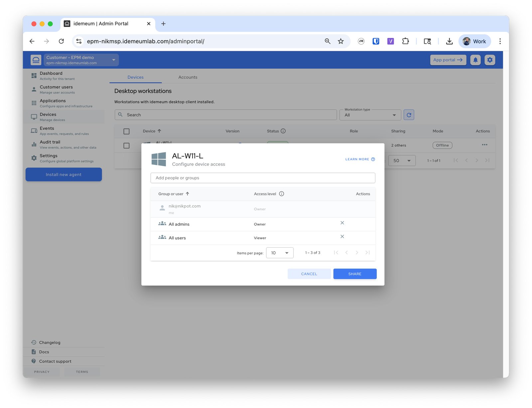The image size is (532, 408).
Task: Focus Add people or groups field
Action: tap(263, 178)
